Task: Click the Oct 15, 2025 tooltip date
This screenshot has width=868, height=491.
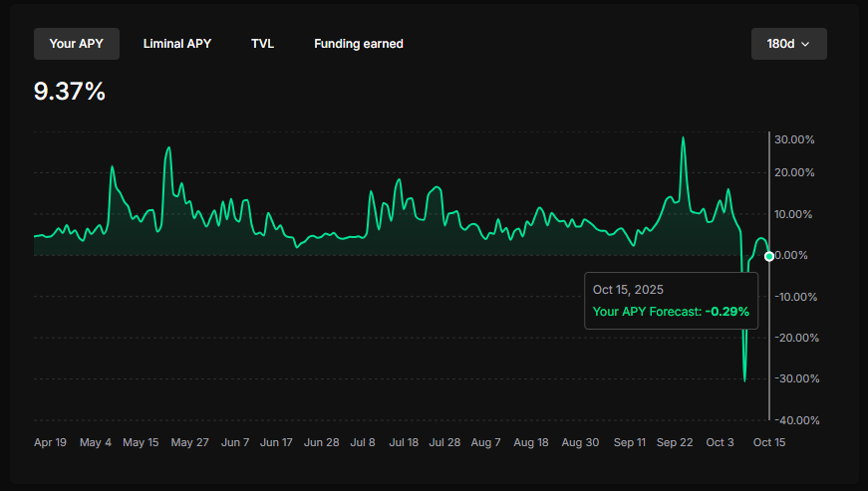Action: coord(628,290)
